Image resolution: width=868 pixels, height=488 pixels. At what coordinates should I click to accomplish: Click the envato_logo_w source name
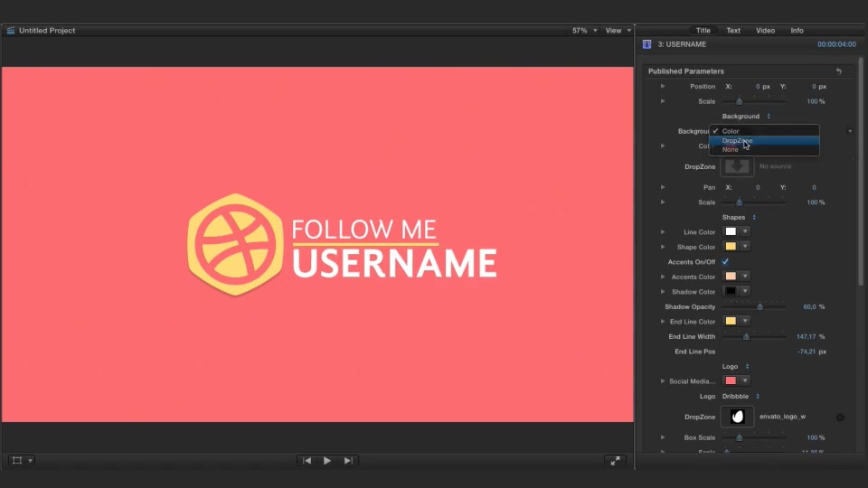pos(782,417)
